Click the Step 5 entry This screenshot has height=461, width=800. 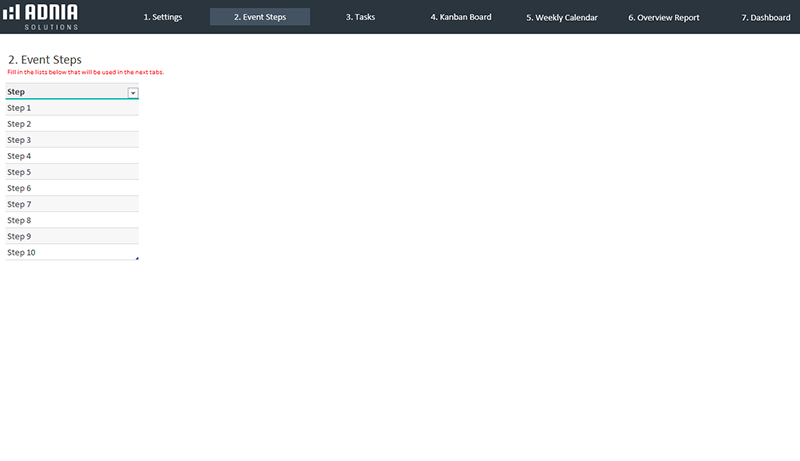pyautogui.click(x=70, y=172)
